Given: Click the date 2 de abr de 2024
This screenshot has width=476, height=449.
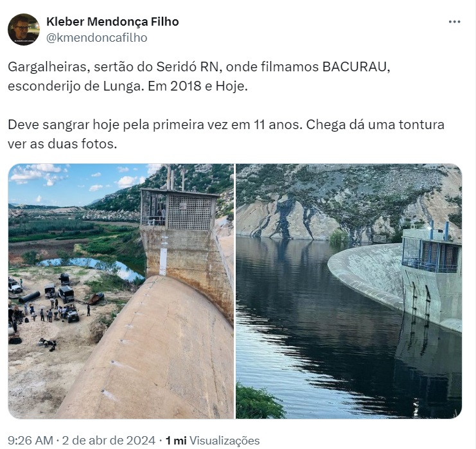Looking at the screenshot, I should click(109, 440).
